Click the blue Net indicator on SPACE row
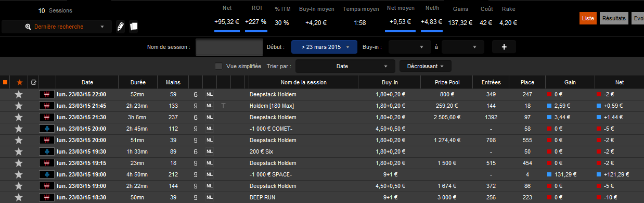The image size is (644, 203). 599,174
